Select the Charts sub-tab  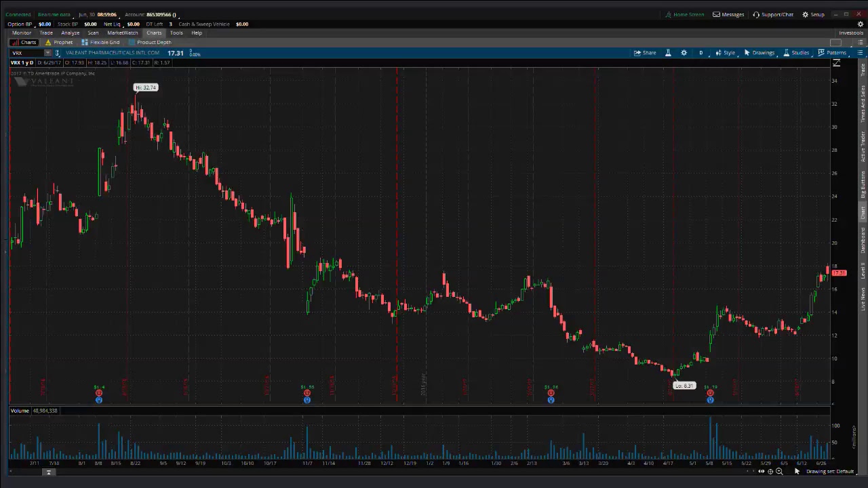coord(24,42)
